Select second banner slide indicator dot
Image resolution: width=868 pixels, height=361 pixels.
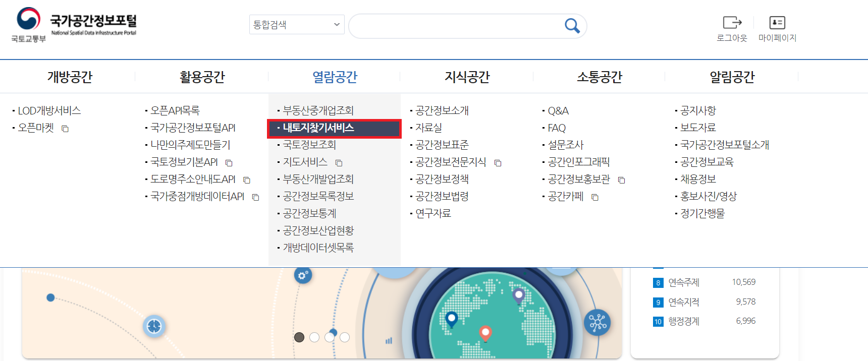click(314, 337)
